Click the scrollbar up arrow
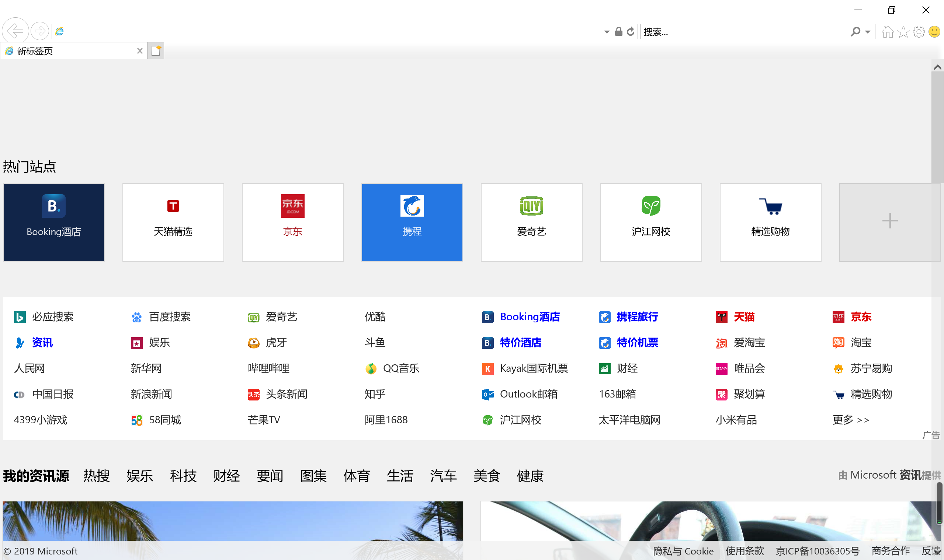The width and height of the screenshot is (944, 560). (937, 67)
